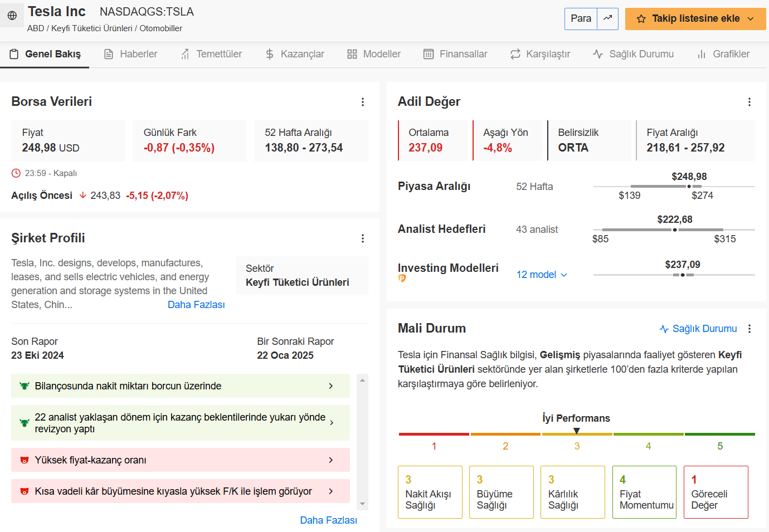
Task: Click the 52 Hafta price range slider marker
Action: pos(689,186)
